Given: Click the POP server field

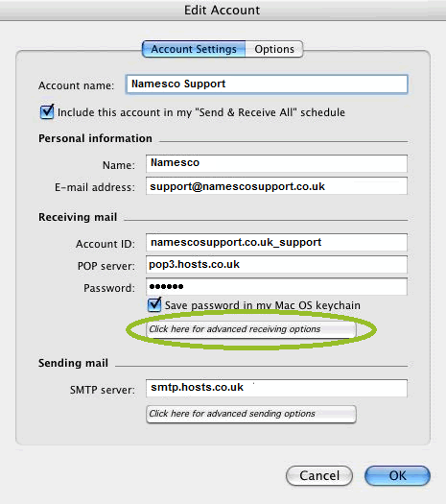Looking at the screenshot, I should (276, 265).
